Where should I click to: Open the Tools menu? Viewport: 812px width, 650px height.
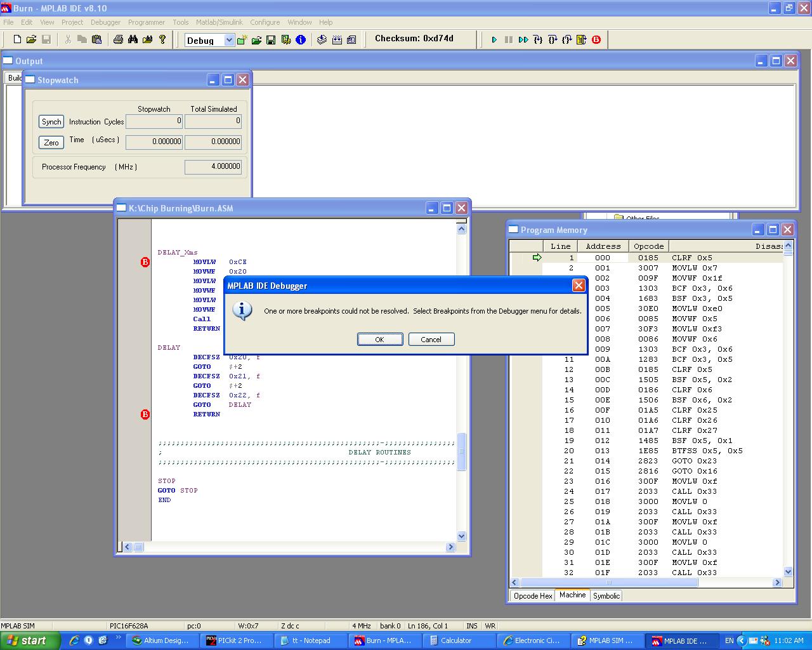(x=181, y=22)
